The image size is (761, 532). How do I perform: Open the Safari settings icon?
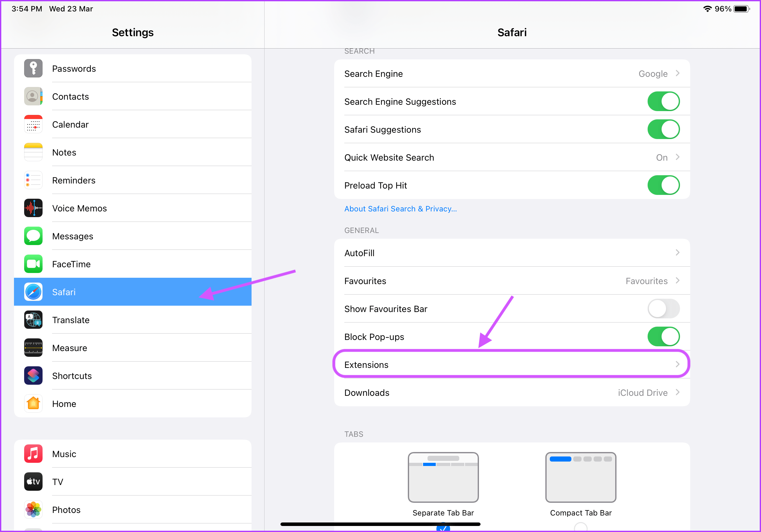point(33,291)
